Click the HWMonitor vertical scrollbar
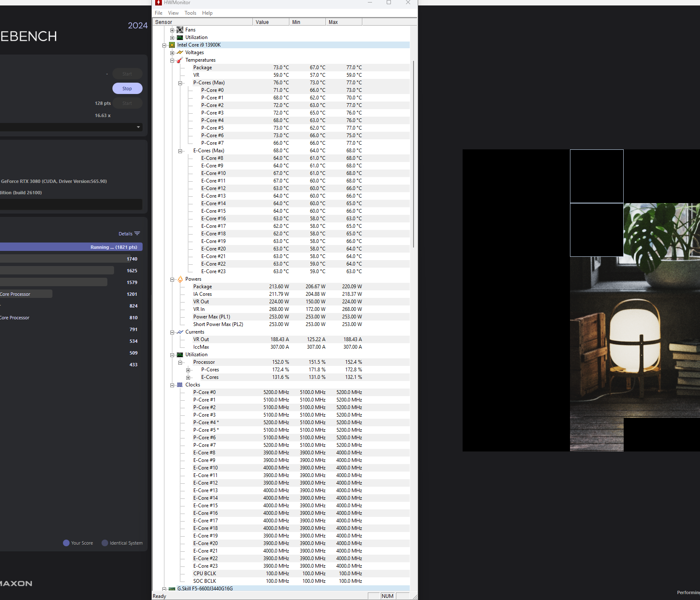This screenshot has width=700, height=600. (x=414, y=154)
